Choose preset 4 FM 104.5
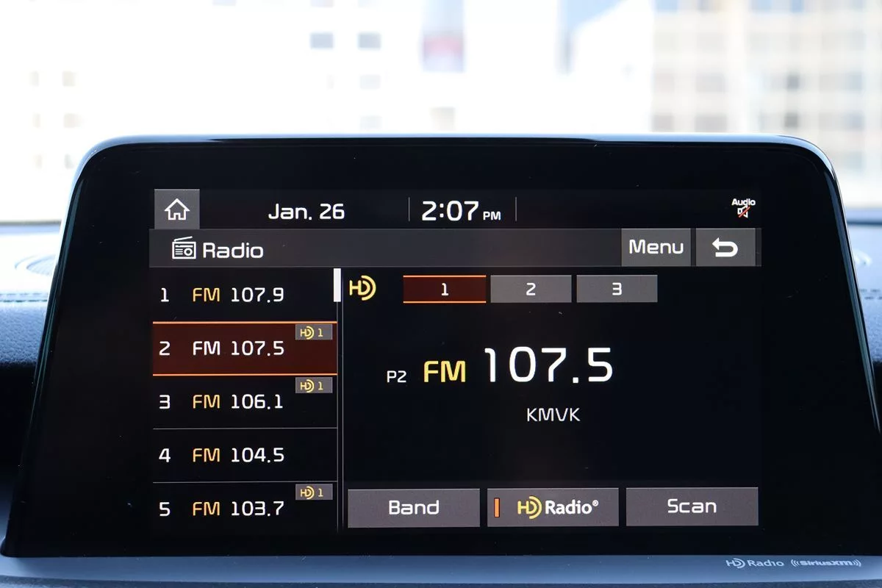Image resolution: width=882 pixels, height=588 pixels. [x=243, y=455]
